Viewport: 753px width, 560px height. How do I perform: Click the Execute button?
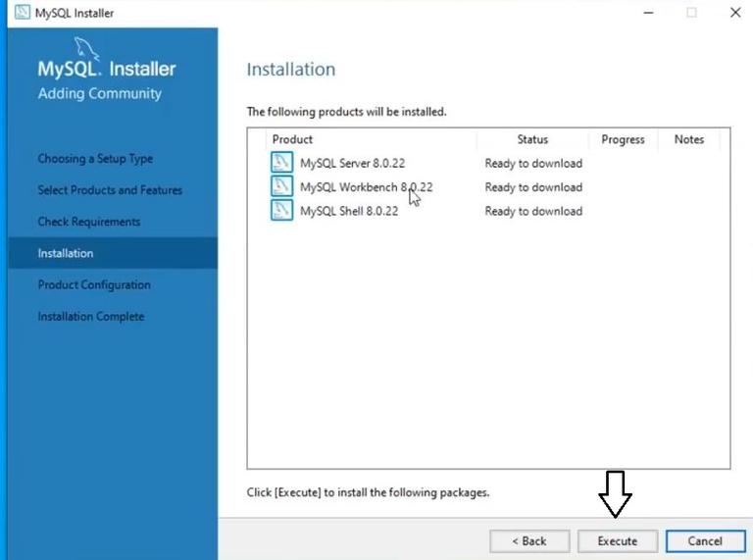click(617, 541)
